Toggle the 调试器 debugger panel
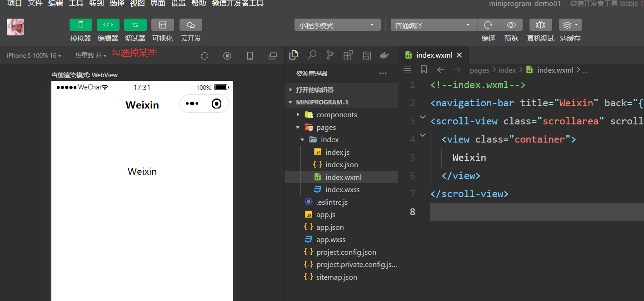644x301 pixels. click(x=135, y=25)
